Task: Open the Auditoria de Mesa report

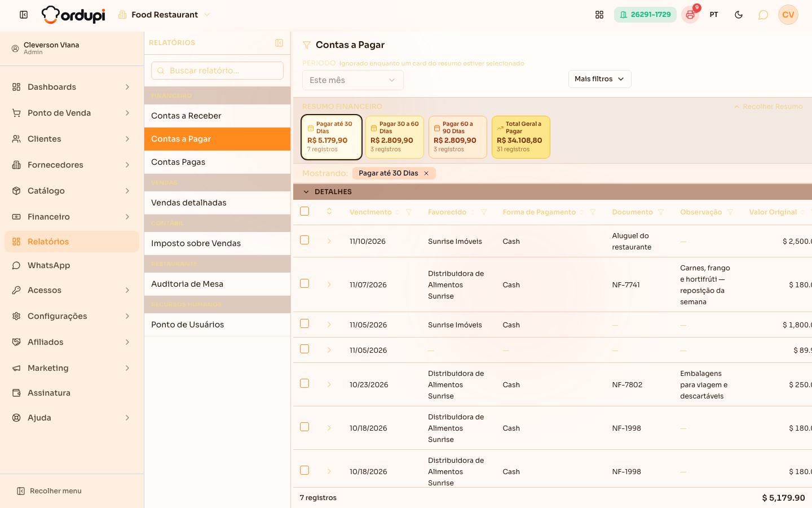Action: tap(217, 284)
